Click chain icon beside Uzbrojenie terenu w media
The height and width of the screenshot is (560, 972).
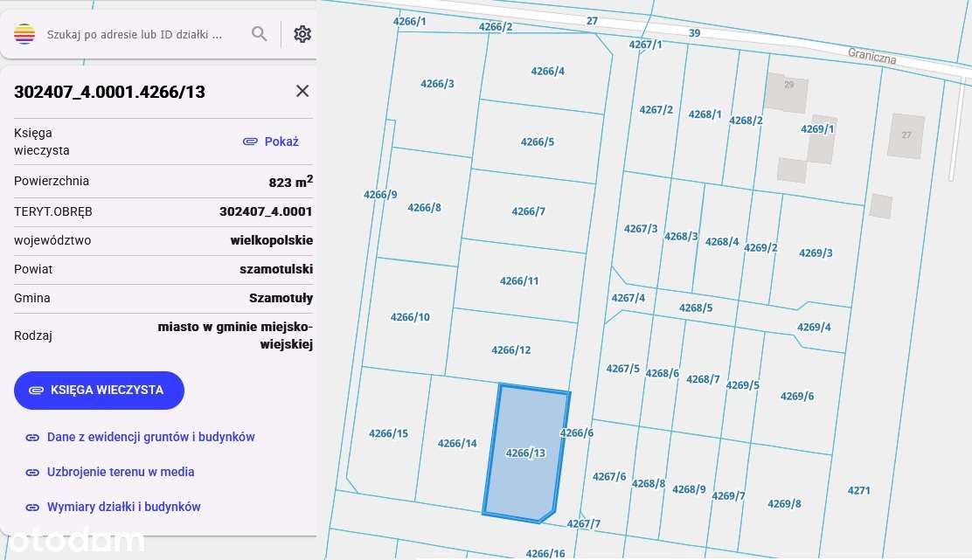point(32,473)
